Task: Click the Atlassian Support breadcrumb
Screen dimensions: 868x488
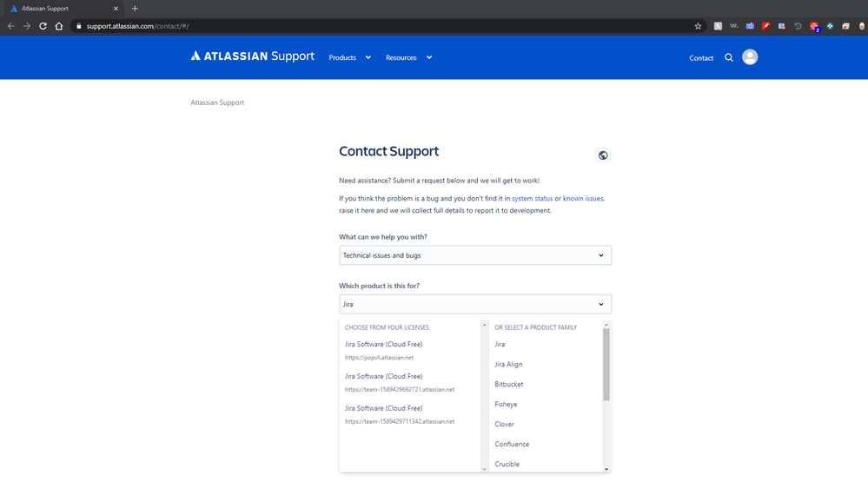Action: coord(217,102)
